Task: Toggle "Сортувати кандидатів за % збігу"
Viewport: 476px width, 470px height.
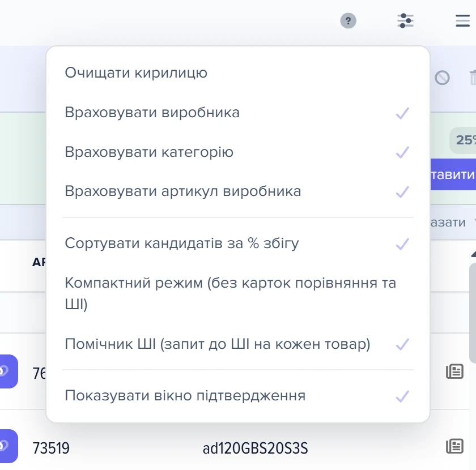Action: point(237,243)
